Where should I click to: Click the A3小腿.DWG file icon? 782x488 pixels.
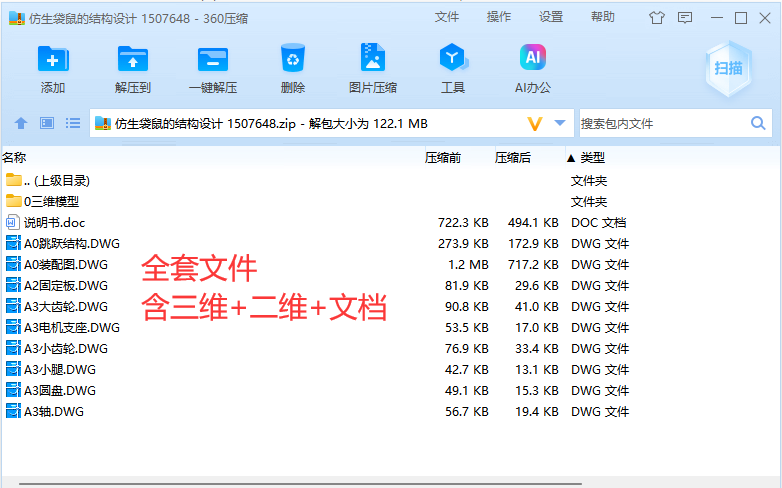tap(13, 369)
